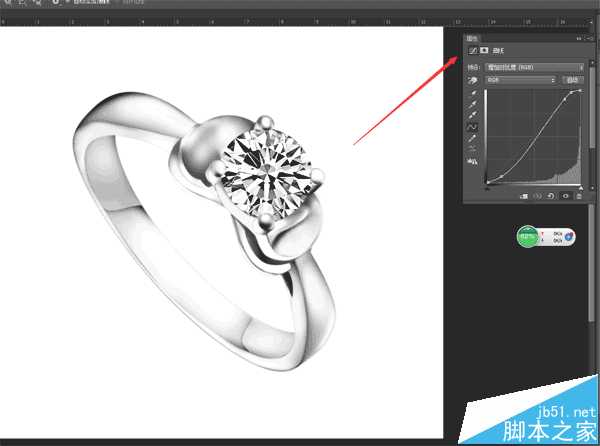Select the curves adjustment icon in Properties
The width and height of the screenshot is (600, 446).
(473, 50)
